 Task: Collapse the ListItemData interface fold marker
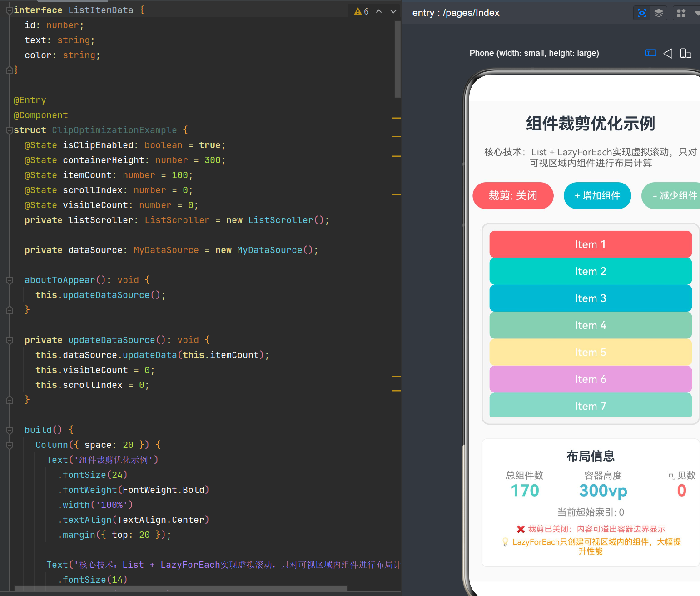tap(10, 10)
